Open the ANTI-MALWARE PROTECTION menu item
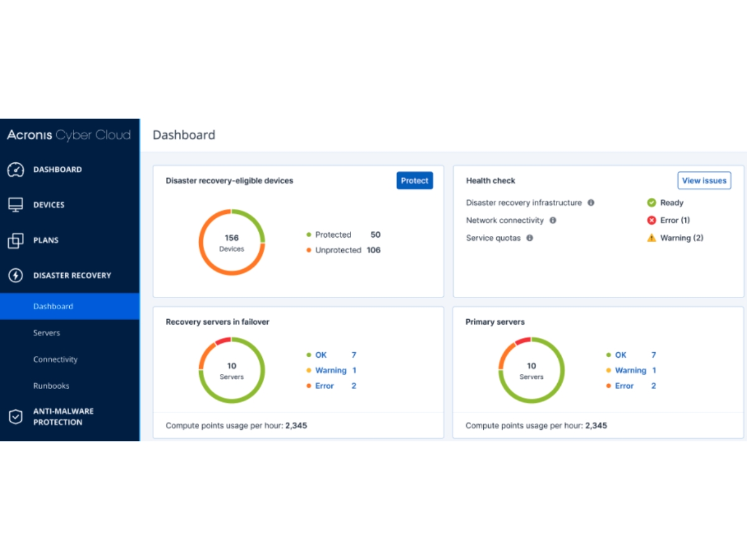This screenshot has height=560, width=747. [x=63, y=416]
